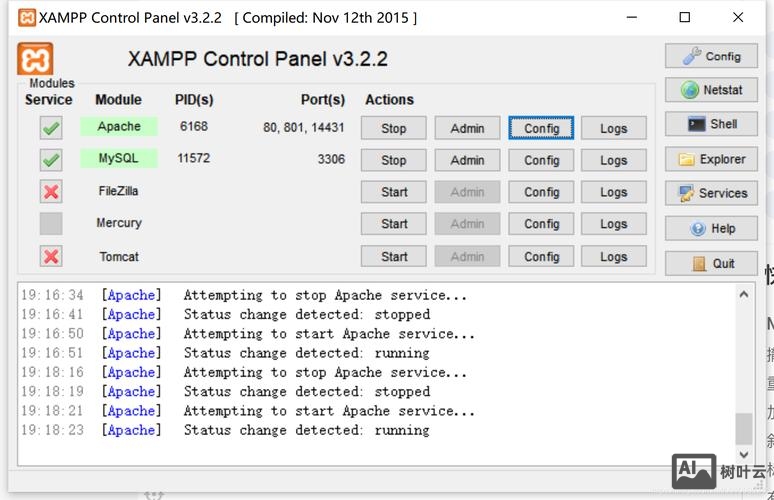
Task: Open the Services button
Action: click(711, 193)
